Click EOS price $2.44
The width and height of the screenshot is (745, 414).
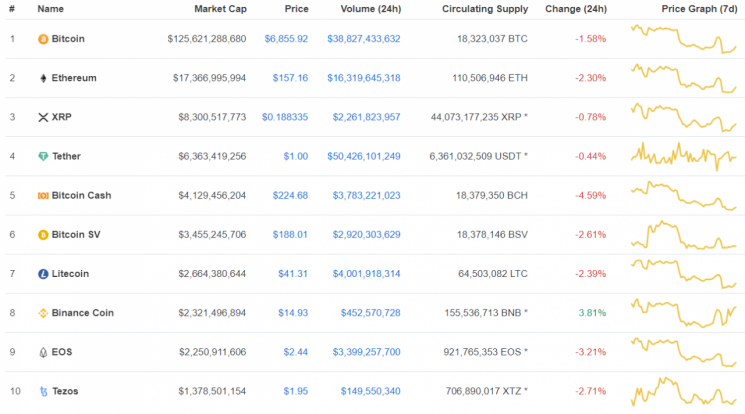pos(296,352)
